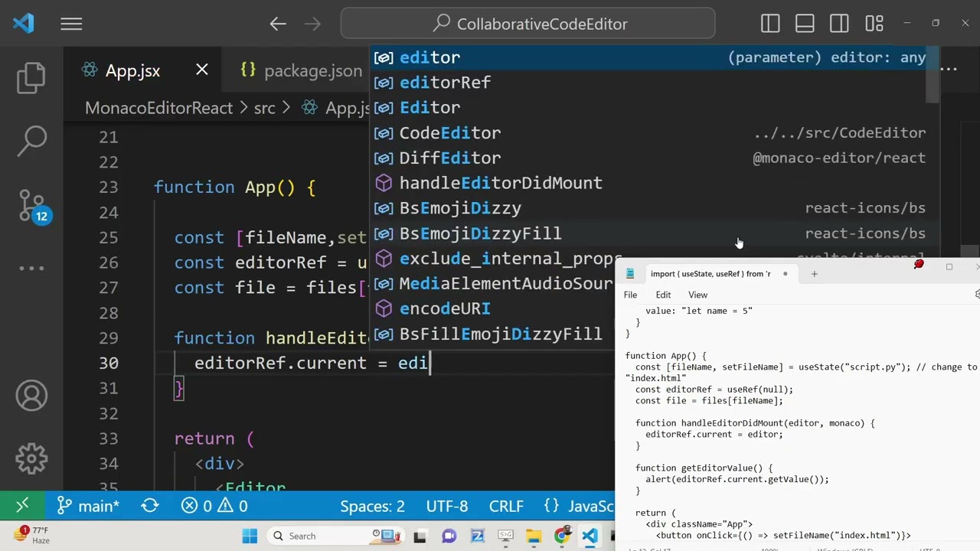
Task: Open the weather widget showing 77°F Haze
Action: coord(33,535)
